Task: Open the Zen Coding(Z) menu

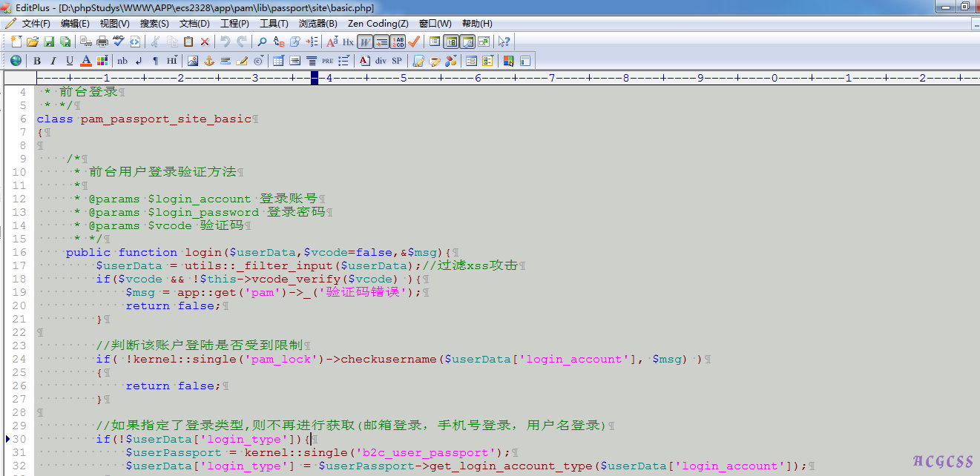Action: click(378, 24)
